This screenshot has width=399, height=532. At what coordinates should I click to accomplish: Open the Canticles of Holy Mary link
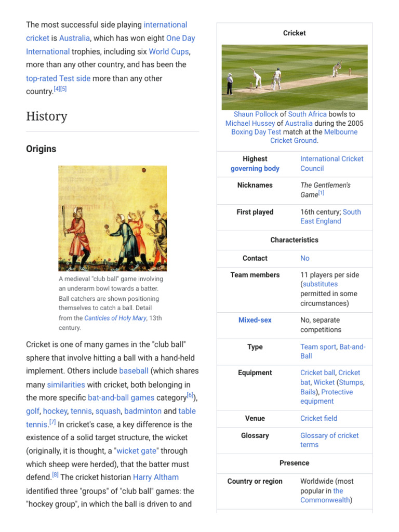[115, 318]
